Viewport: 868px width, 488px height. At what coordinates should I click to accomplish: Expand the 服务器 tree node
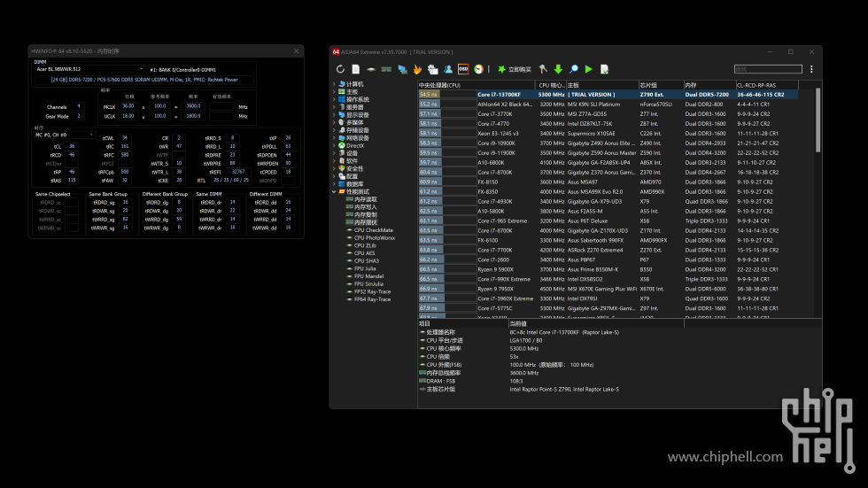click(x=334, y=107)
